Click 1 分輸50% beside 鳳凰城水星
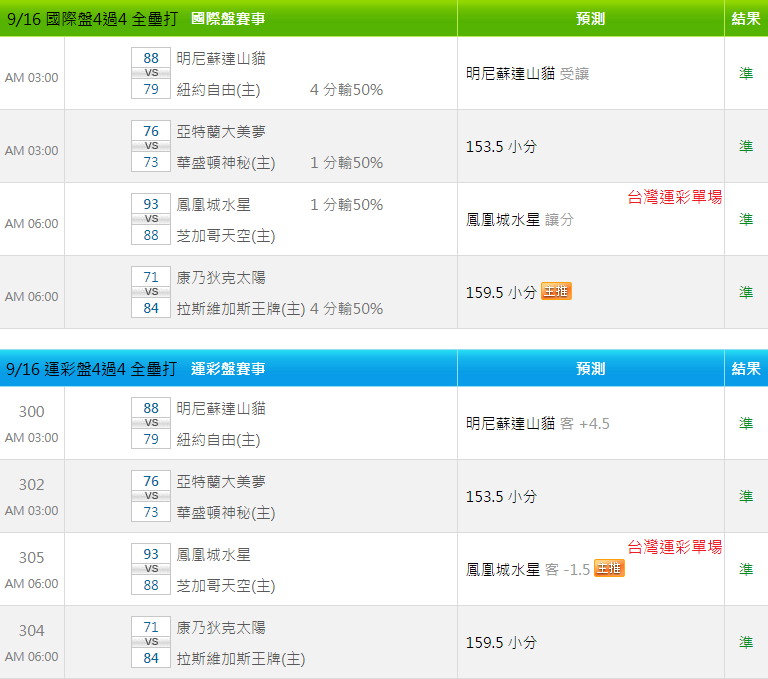This screenshot has width=768, height=679. [346, 204]
